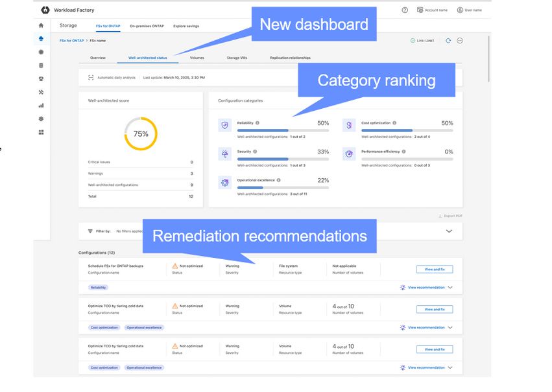This screenshot has width=552, height=392.
Task: Click the Export PDF button
Action: click(x=450, y=216)
